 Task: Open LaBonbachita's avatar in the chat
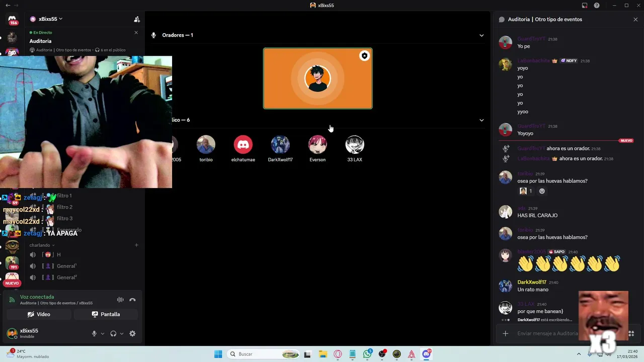tap(505, 64)
